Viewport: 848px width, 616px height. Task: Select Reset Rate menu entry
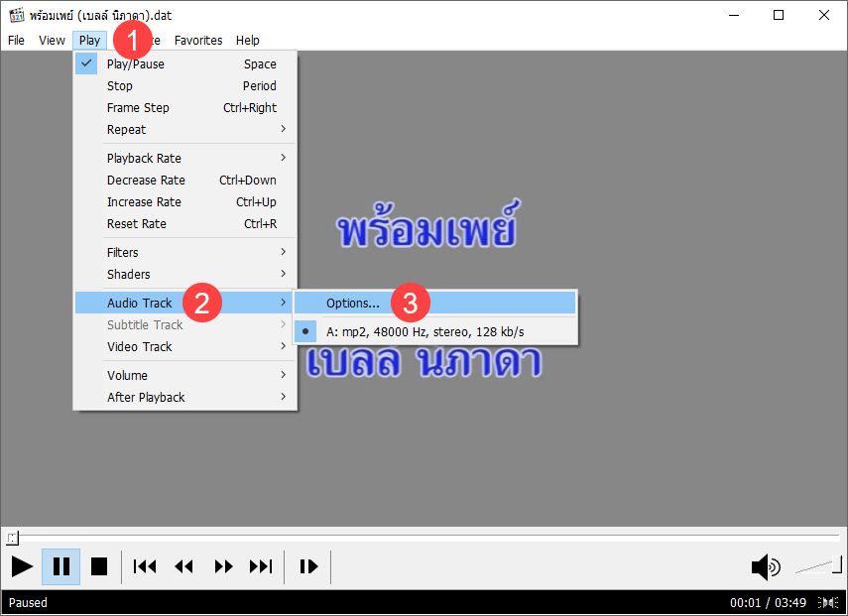pos(184,224)
